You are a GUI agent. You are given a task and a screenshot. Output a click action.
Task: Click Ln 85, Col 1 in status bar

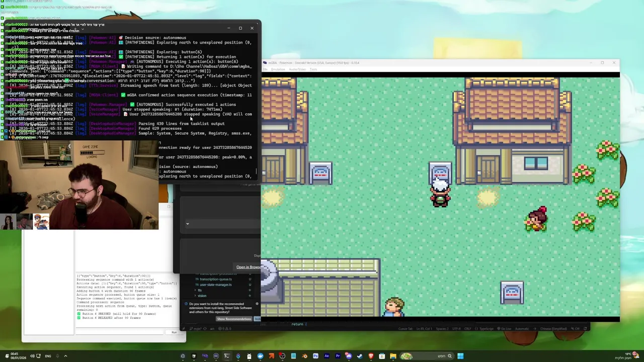pyautogui.click(x=424, y=328)
